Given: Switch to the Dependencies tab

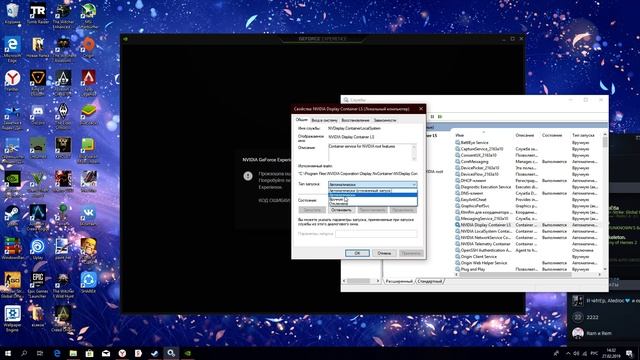Looking at the screenshot, I should (385, 120).
